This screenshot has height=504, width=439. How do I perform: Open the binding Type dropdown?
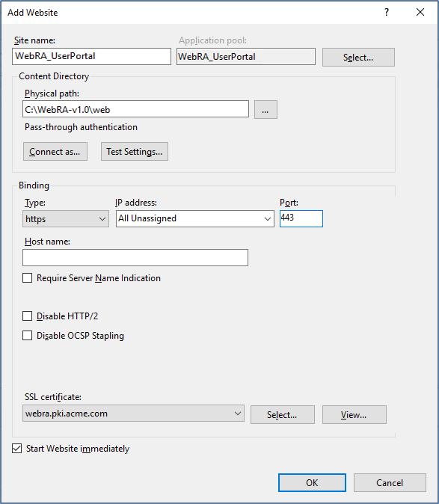click(66, 219)
